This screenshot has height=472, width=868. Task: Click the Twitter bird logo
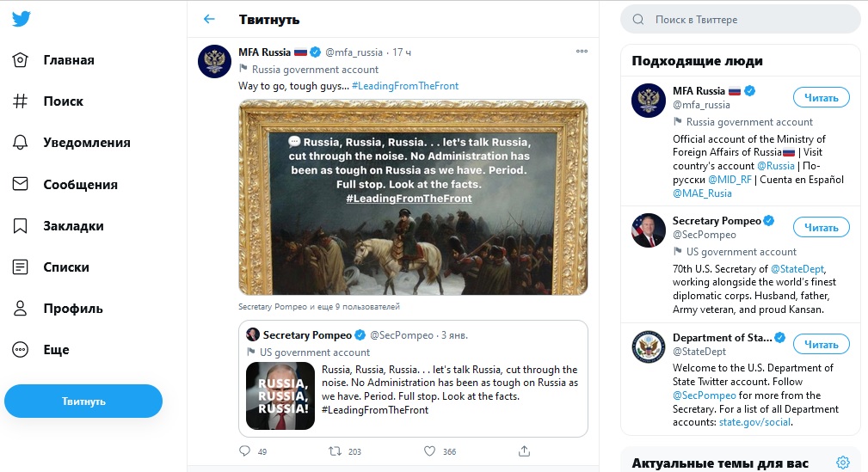(22, 19)
